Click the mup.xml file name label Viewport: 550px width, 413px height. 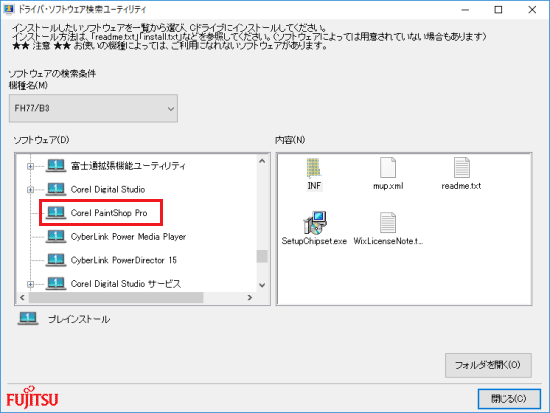pos(388,186)
